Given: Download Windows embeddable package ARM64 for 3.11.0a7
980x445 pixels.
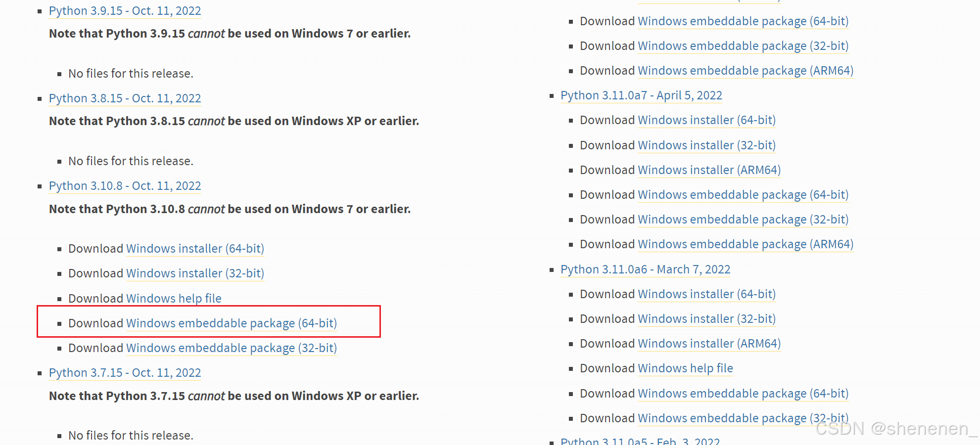Looking at the screenshot, I should [745, 244].
